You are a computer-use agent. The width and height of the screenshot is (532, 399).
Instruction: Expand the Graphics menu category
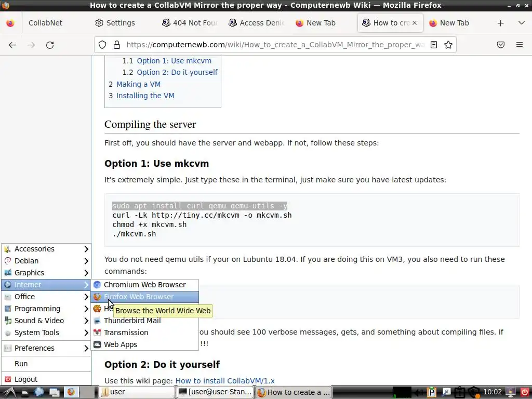tap(46, 273)
